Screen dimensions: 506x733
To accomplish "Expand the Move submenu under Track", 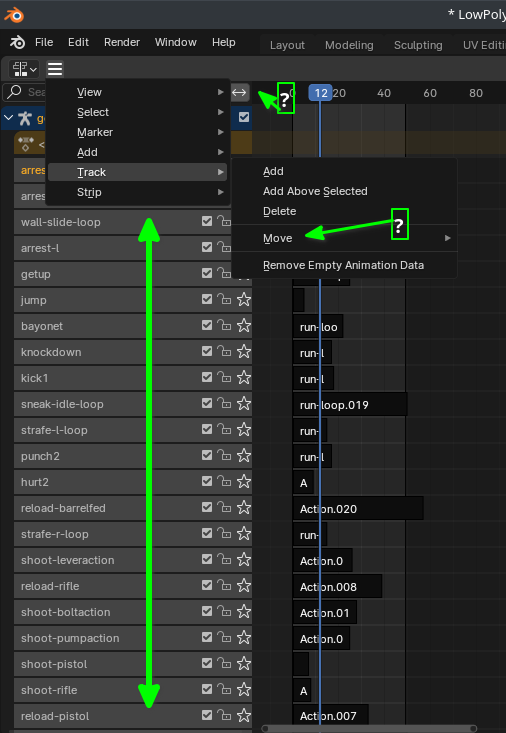I will 345,238.
